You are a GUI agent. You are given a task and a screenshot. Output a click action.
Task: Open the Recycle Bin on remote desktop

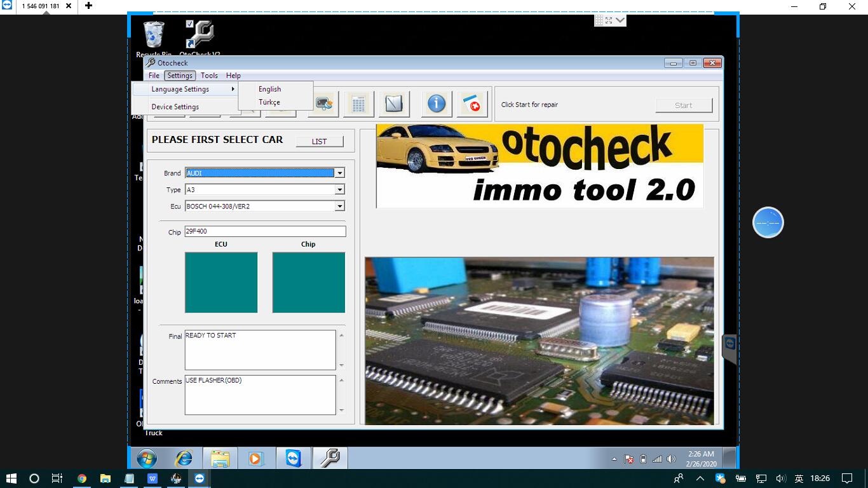pos(154,38)
